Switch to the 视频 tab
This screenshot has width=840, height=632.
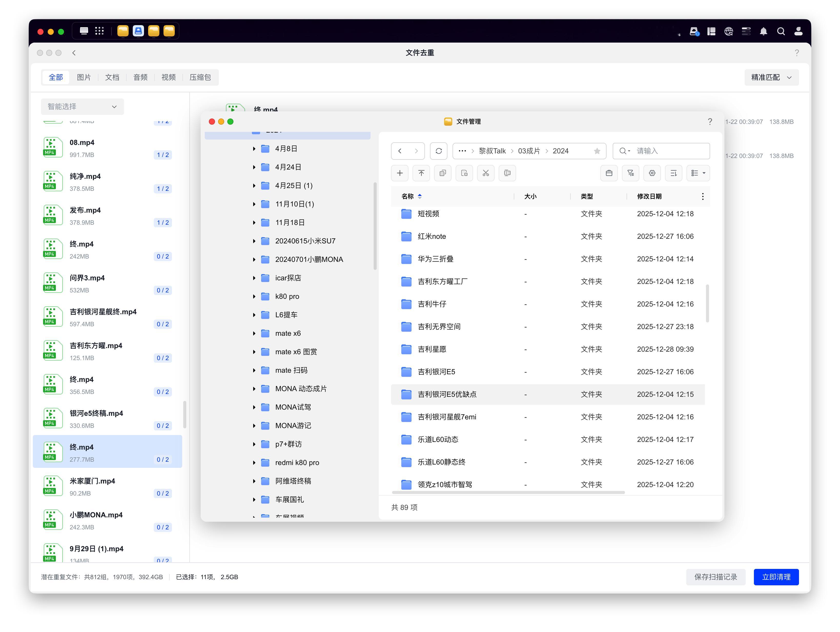coord(168,77)
